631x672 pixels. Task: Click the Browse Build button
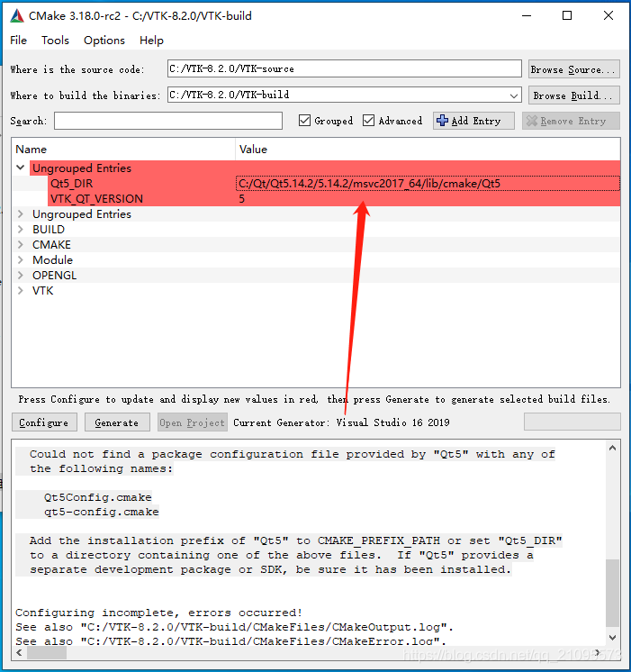(574, 95)
